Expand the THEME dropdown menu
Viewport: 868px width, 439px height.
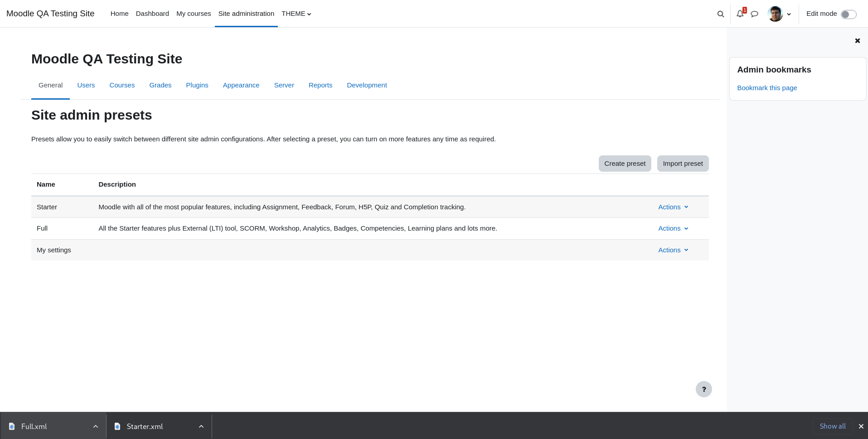(x=296, y=14)
